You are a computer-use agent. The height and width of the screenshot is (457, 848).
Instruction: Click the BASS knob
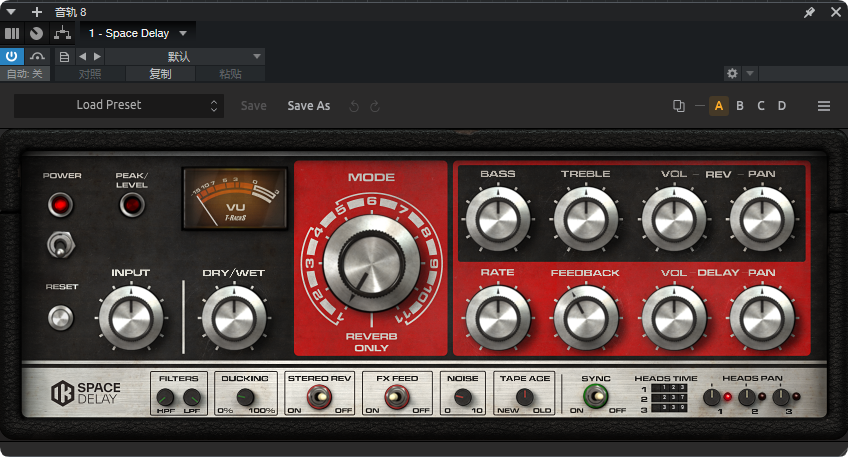pyautogui.click(x=498, y=219)
